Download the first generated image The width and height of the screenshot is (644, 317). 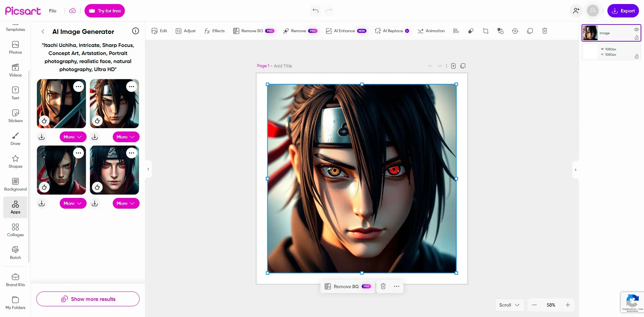tap(42, 137)
